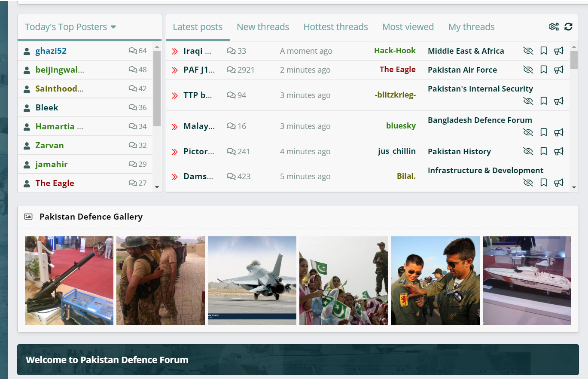Click user icon beside ghazi52
This screenshot has width=588, height=379.
(27, 51)
